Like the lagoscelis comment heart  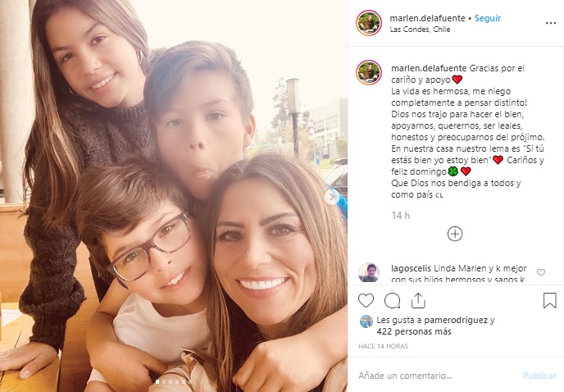[x=540, y=273]
